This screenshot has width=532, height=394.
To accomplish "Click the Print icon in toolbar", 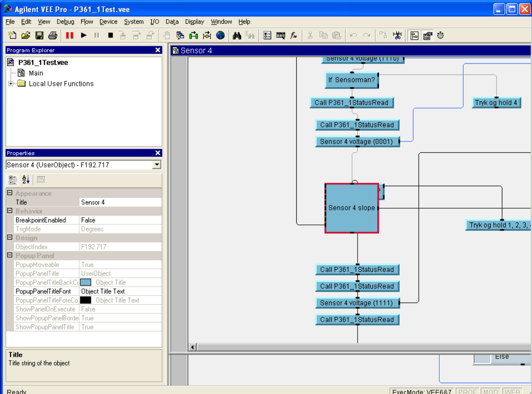I will [x=53, y=36].
